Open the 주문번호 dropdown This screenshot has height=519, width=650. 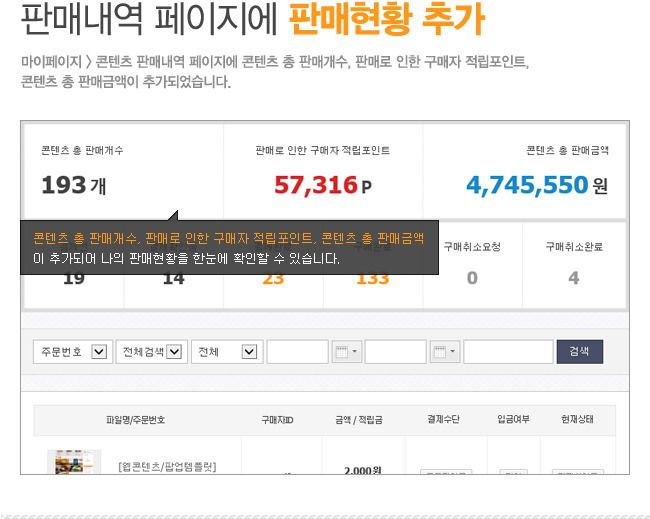(73, 352)
